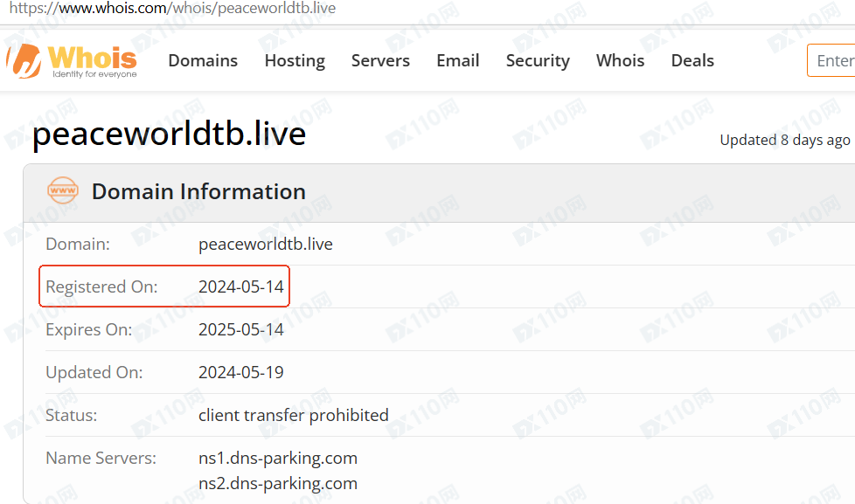Click the ns2.dns-parking.com name server
Screen dimensions: 855x504
pyautogui.click(x=278, y=483)
